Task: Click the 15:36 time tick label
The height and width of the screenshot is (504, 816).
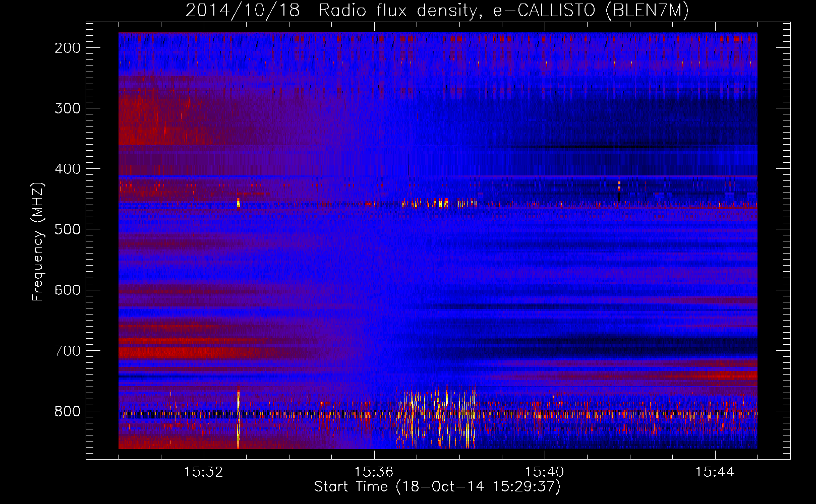Action: click(374, 472)
